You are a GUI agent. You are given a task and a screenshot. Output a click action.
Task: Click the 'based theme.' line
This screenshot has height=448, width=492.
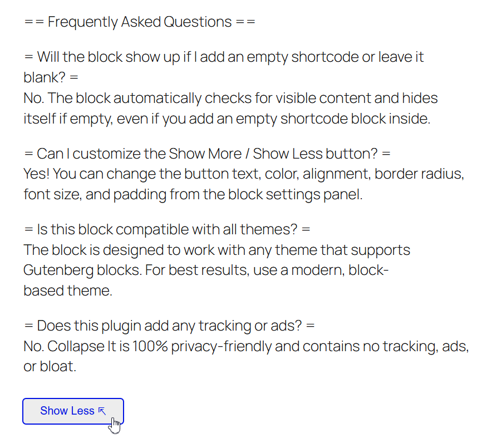click(68, 291)
